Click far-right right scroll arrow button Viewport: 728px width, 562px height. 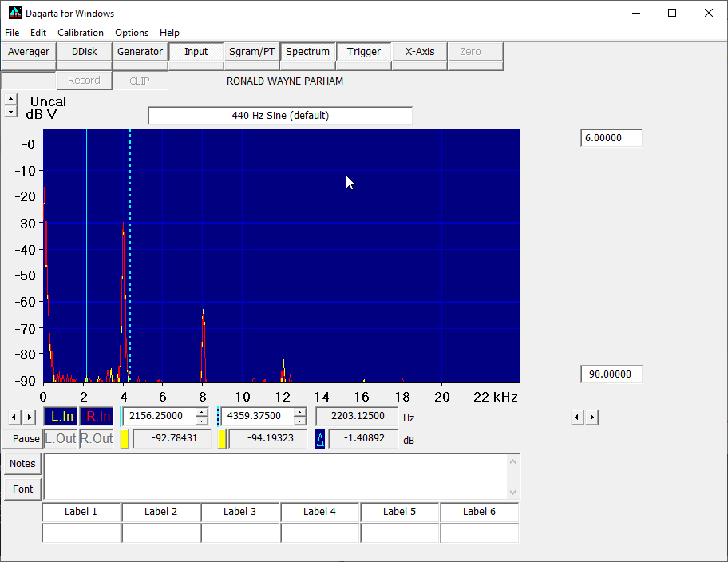[x=591, y=417]
